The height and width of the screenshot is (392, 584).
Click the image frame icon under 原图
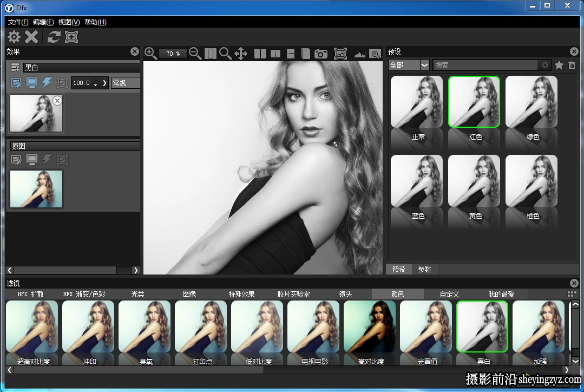(x=62, y=160)
